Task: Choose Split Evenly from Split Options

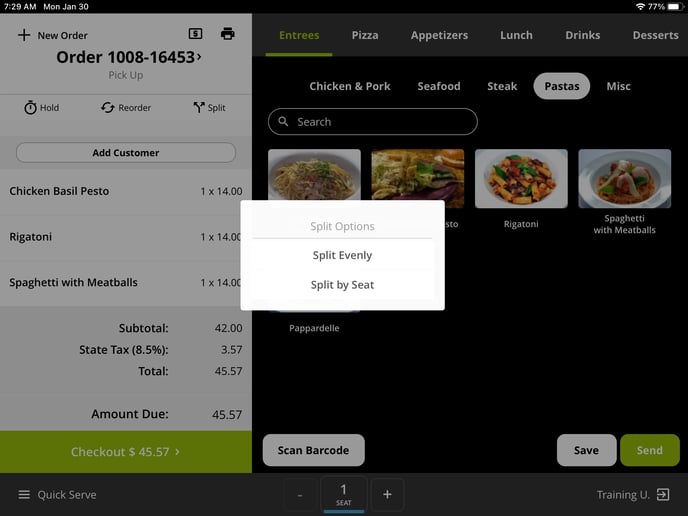Action: tap(342, 255)
